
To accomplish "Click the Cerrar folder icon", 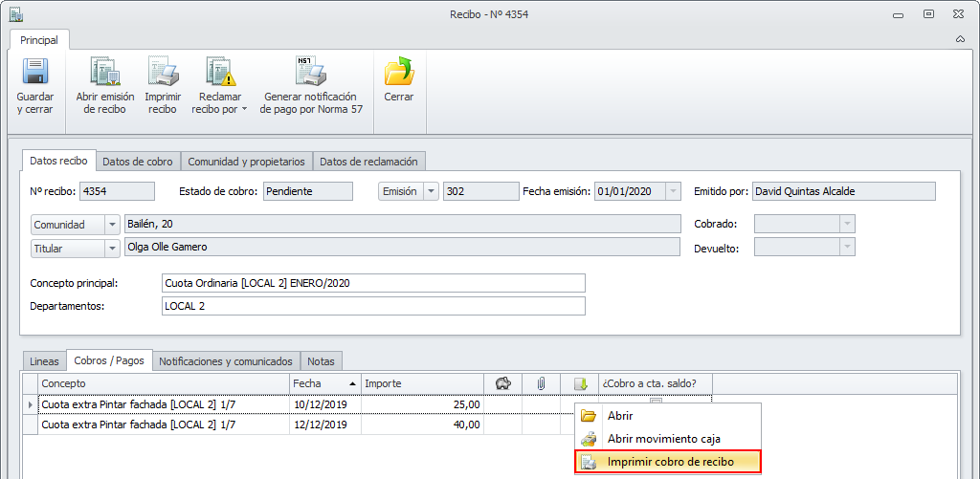I will point(399,71).
